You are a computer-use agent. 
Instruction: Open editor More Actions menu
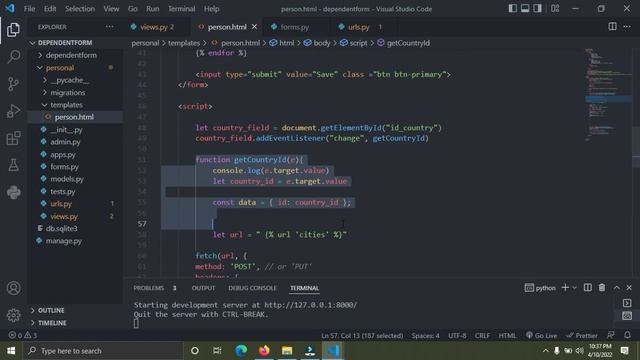click(x=627, y=27)
